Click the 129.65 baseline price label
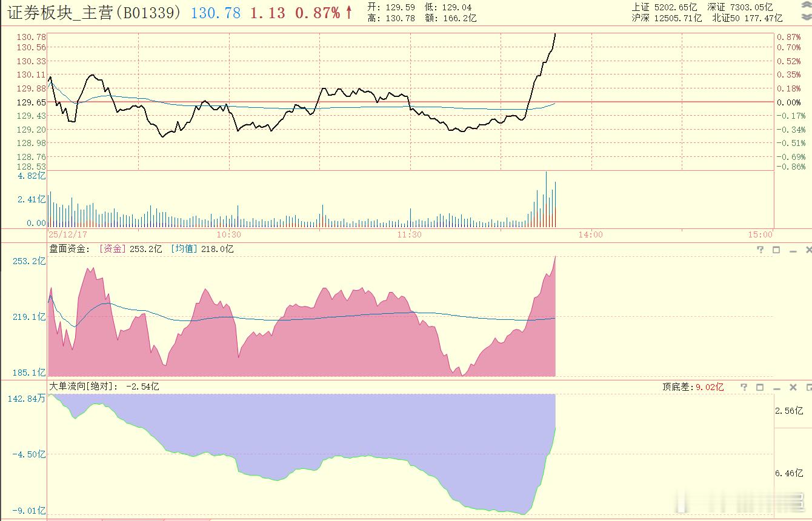Viewport: 812px width, 521px height. point(32,102)
